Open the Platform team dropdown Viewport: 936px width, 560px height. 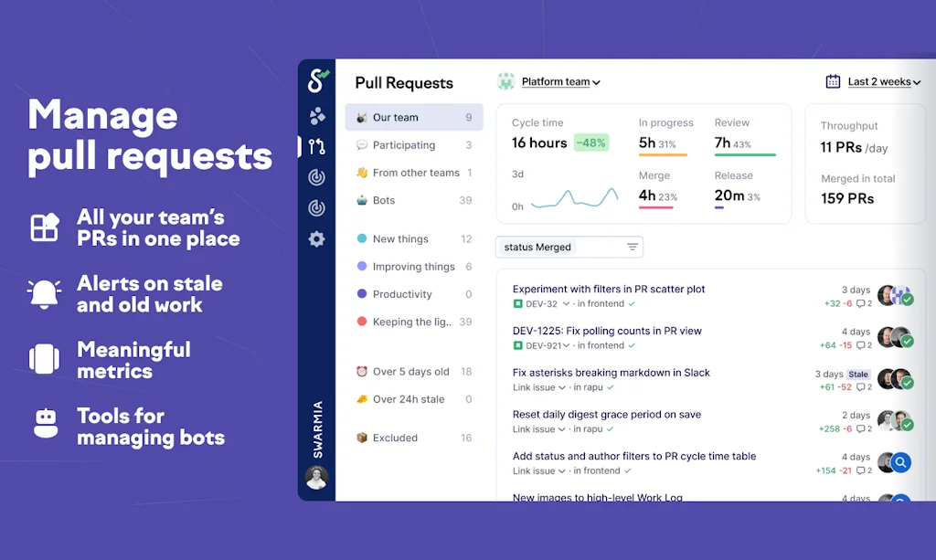[x=560, y=81]
